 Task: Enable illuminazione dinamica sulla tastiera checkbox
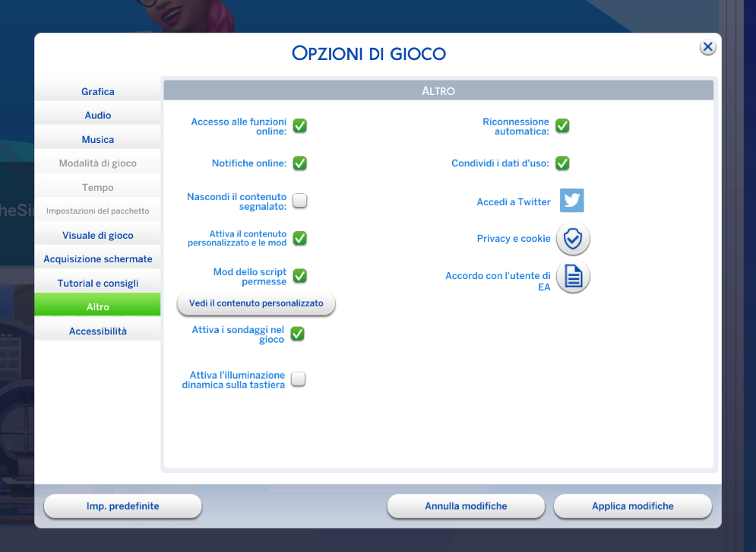pyautogui.click(x=298, y=379)
